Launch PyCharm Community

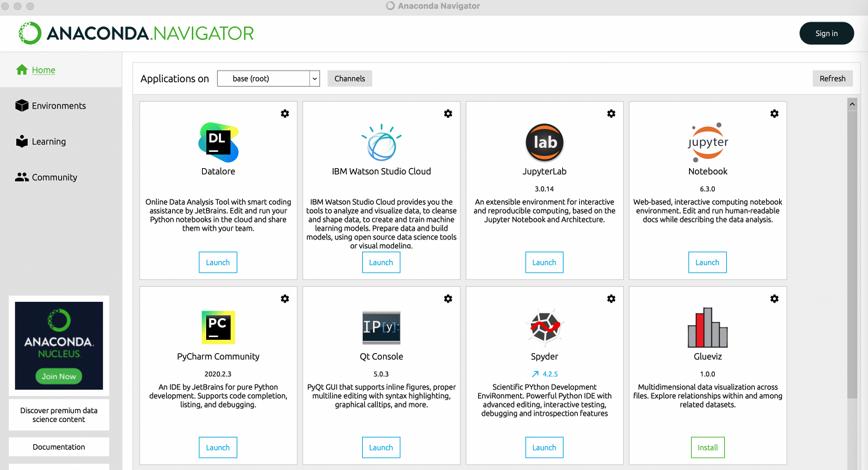point(218,448)
